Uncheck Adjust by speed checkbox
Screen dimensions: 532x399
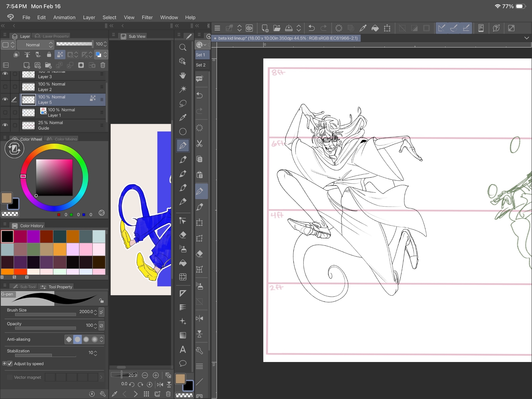coord(10,364)
